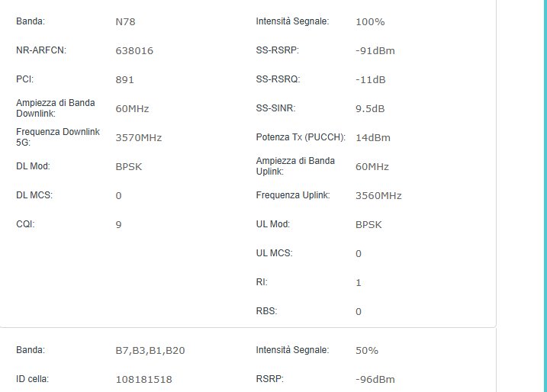The height and width of the screenshot is (392, 547).
Task: Click the DL Mod label
Action: click(33, 166)
